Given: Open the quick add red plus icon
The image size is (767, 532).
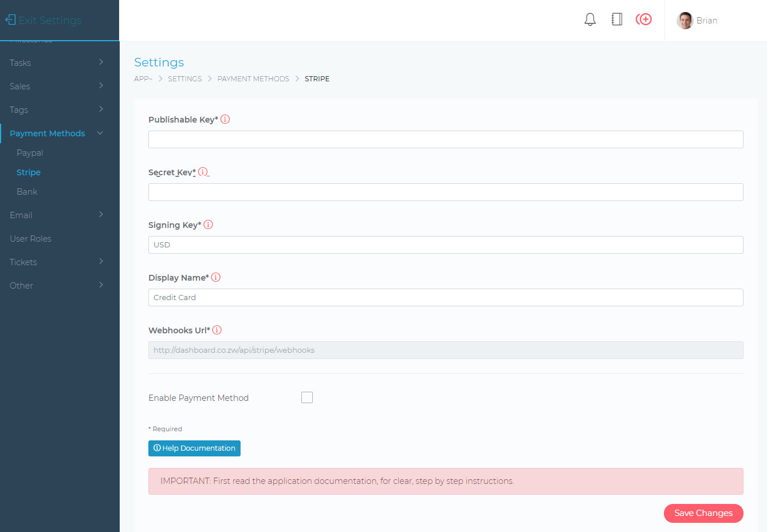Looking at the screenshot, I should click(x=644, y=19).
